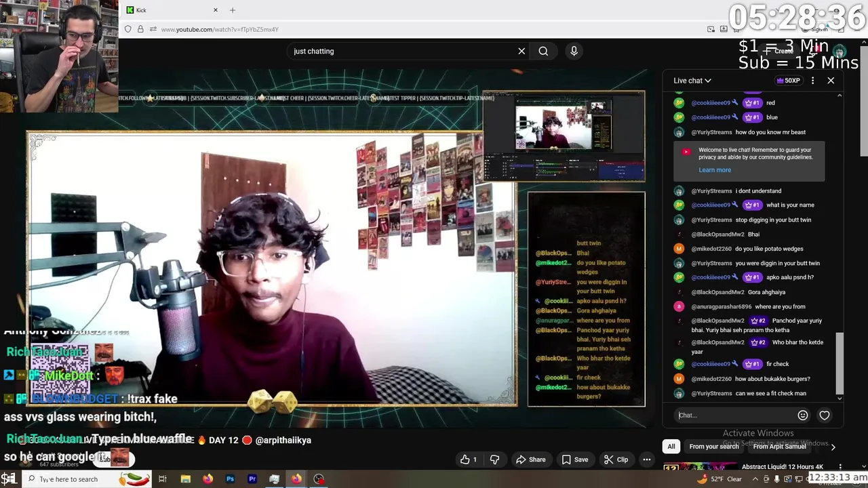This screenshot has width=868, height=488.
Task: Dislike the video with thumbs down
Action: pyautogui.click(x=494, y=460)
